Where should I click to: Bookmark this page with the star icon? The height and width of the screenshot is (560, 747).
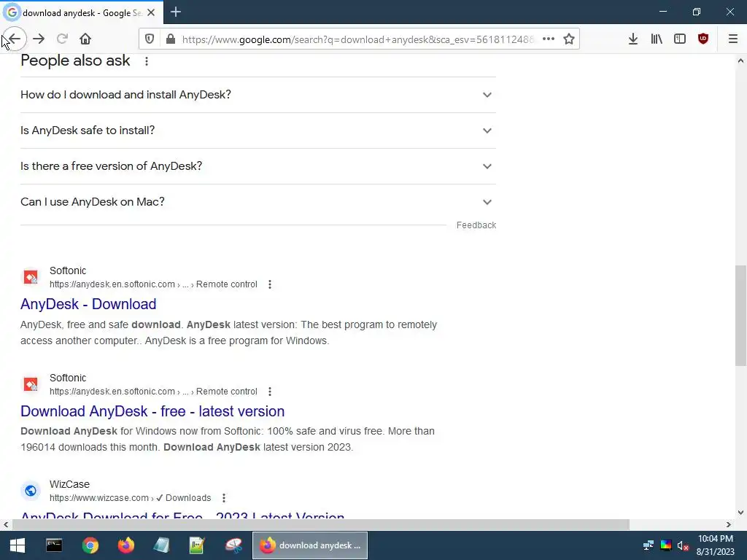point(569,39)
